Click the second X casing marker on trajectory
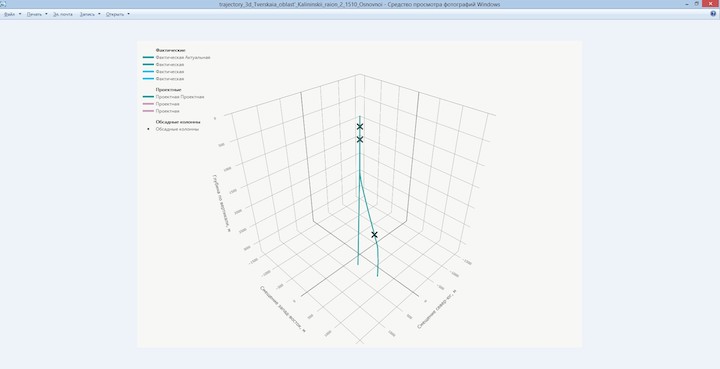 point(360,139)
